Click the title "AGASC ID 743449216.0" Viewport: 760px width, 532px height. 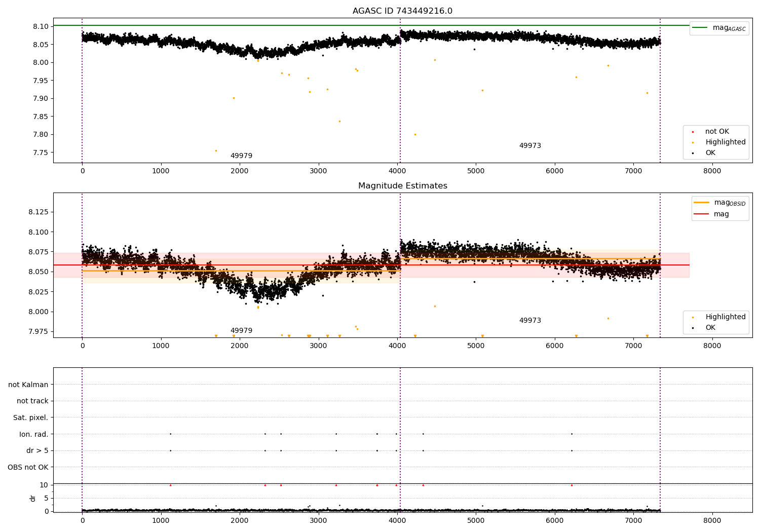pos(402,11)
